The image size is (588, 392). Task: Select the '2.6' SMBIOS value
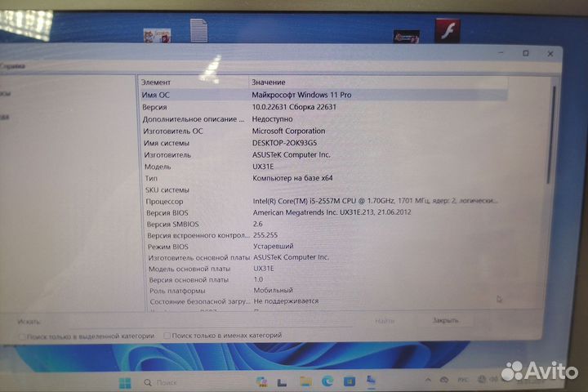point(257,224)
